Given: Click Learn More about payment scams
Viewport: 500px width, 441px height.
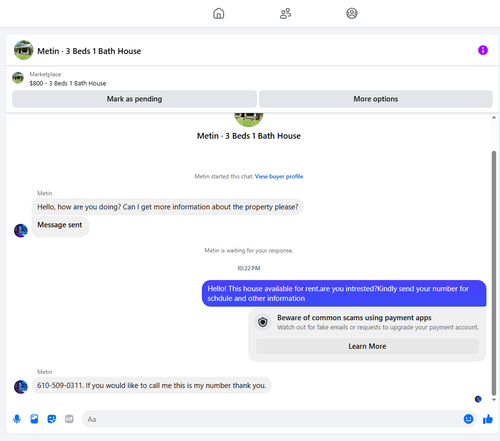Looking at the screenshot, I should 367,346.
